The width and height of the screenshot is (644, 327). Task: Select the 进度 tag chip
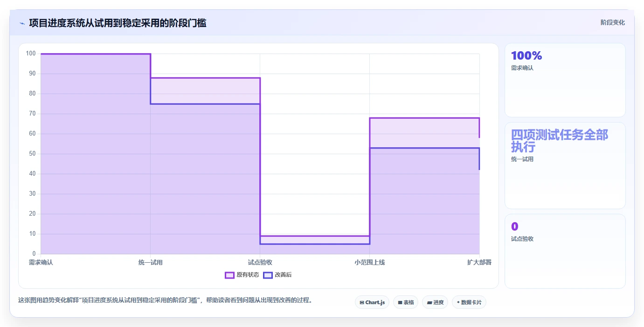435,302
